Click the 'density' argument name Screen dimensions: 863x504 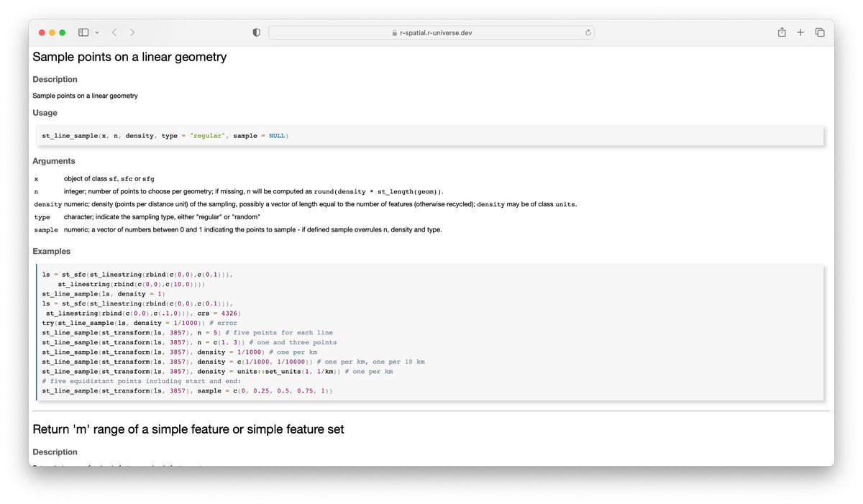(48, 204)
